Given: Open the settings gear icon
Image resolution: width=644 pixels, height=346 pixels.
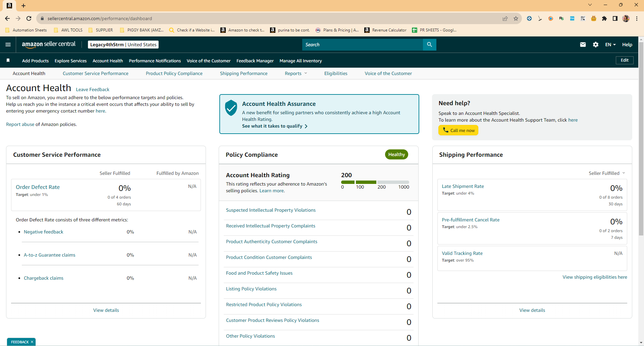Looking at the screenshot, I should pos(596,45).
